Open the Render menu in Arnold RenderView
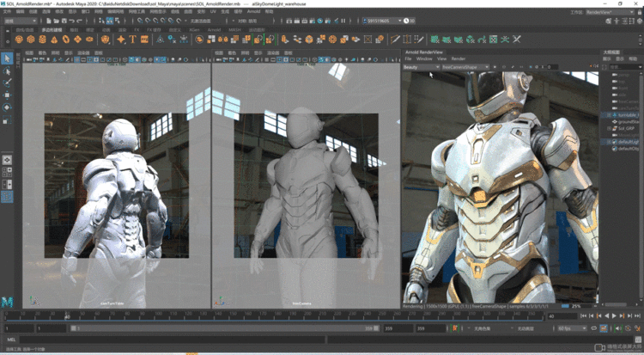 point(459,58)
